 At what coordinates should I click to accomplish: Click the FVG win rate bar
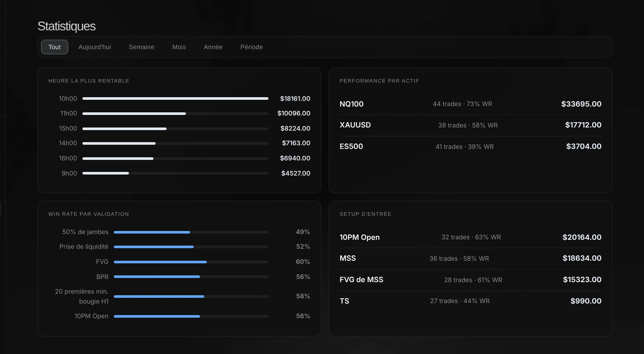coord(191,262)
